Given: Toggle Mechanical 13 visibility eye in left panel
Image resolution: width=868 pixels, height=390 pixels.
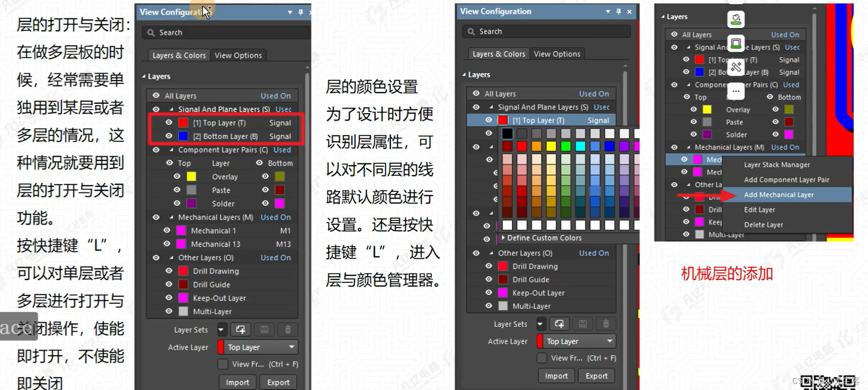Looking at the screenshot, I should pyautogui.click(x=167, y=244).
